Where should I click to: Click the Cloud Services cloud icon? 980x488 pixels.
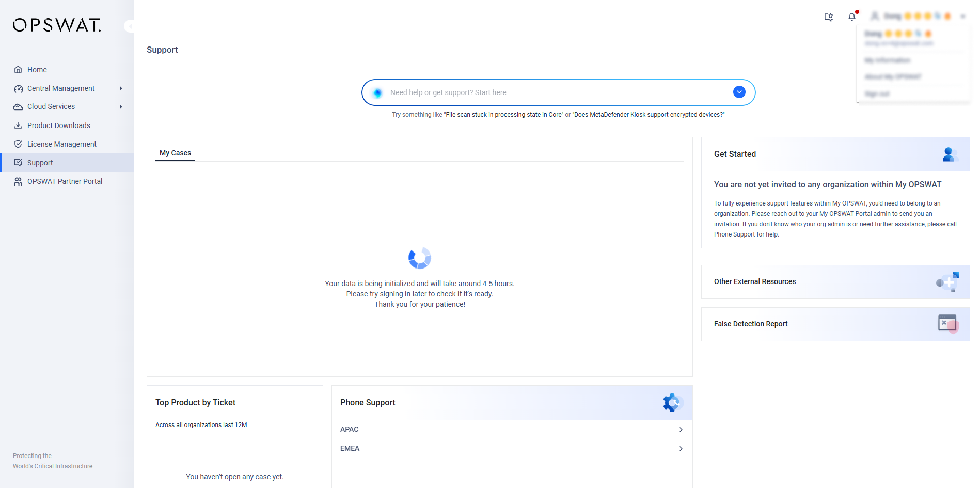[x=18, y=107]
